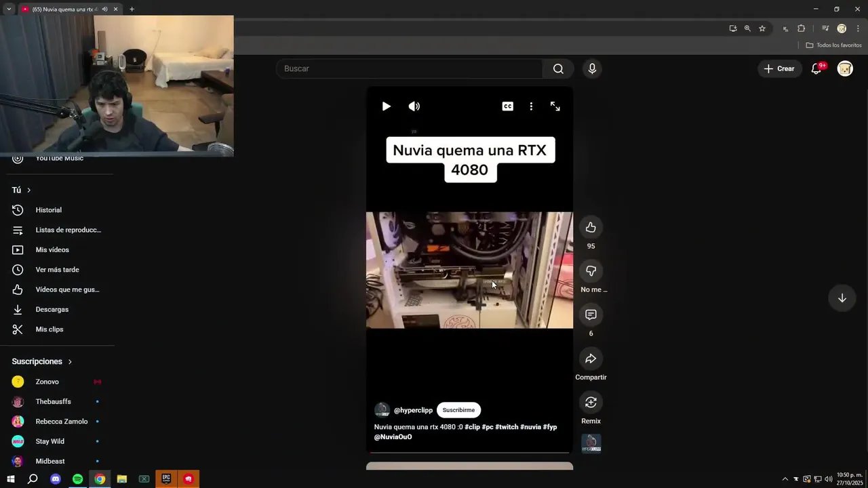Show hidden system tray icons

[785, 479]
